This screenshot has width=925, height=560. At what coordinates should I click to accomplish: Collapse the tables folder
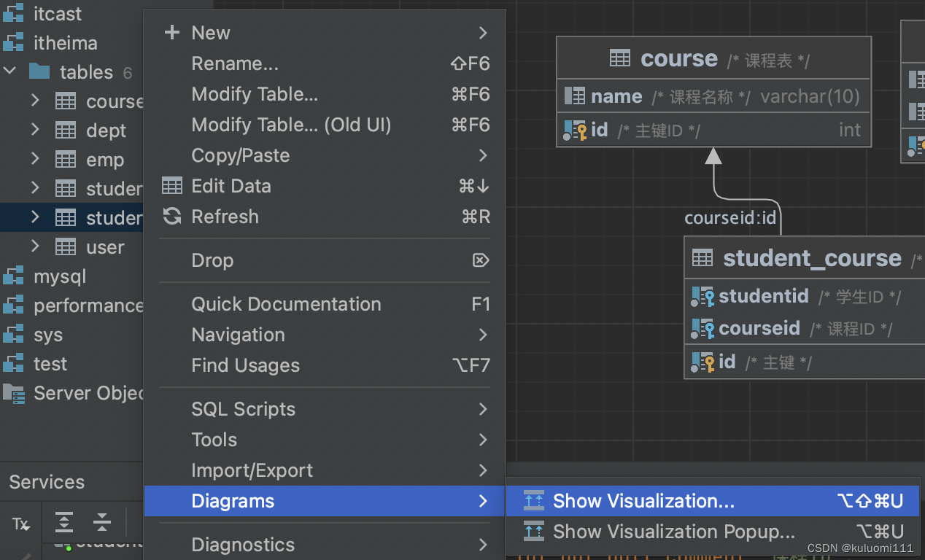(10, 71)
